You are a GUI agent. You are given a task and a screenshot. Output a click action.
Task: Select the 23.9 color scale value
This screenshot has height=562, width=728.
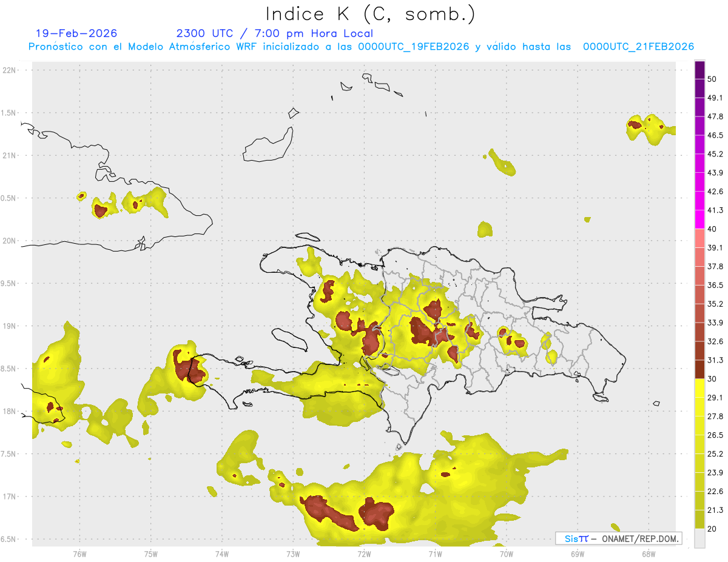click(x=715, y=473)
